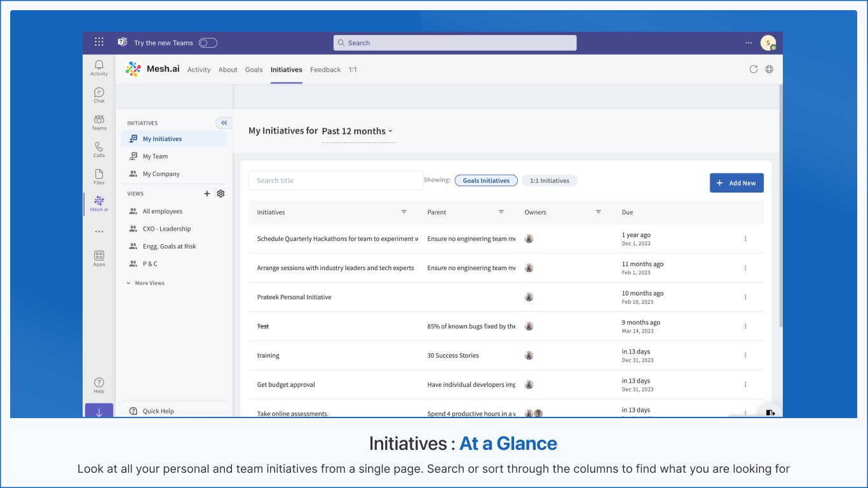Open Teams in the left rail
The width and height of the screenshot is (868, 488).
[x=99, y=123]
